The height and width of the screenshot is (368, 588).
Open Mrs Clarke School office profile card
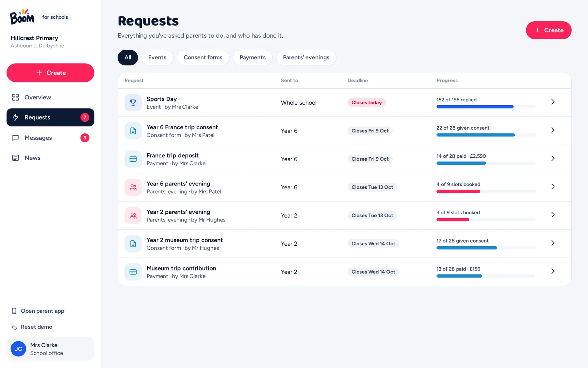tap(50, 349)
